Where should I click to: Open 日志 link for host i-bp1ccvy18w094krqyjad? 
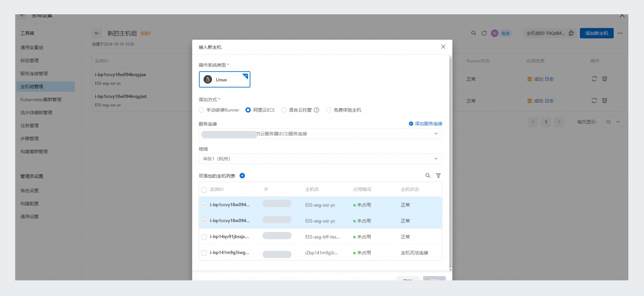coord(549,101)
